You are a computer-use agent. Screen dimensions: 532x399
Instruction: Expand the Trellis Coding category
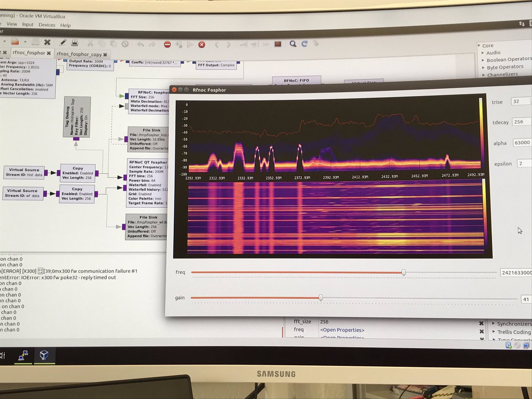coord(493,332)
